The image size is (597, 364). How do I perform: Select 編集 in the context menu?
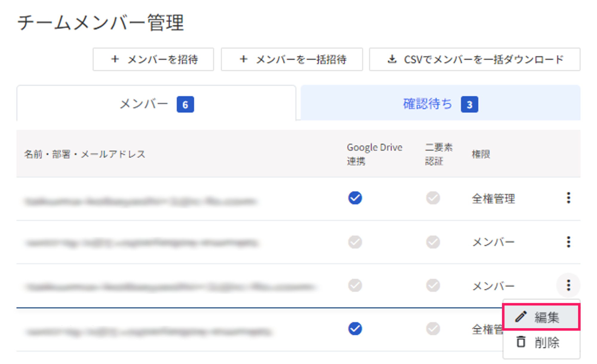click(541, 317)
